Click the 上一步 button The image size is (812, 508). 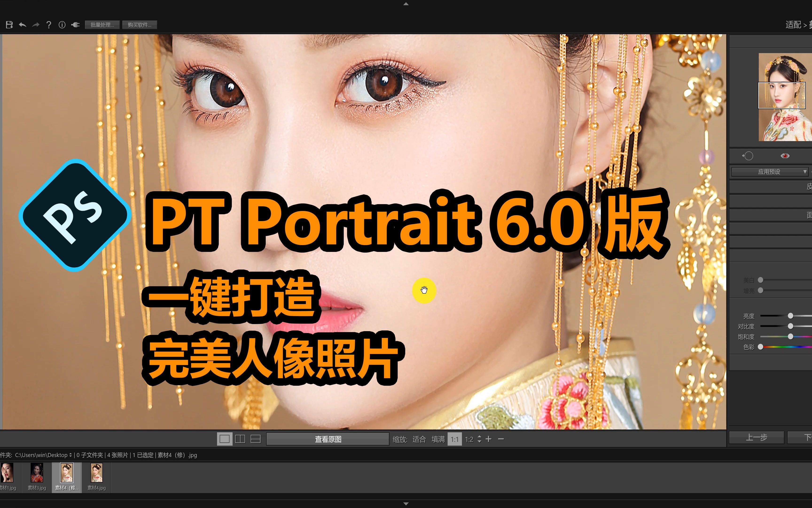tap(757, 437)
